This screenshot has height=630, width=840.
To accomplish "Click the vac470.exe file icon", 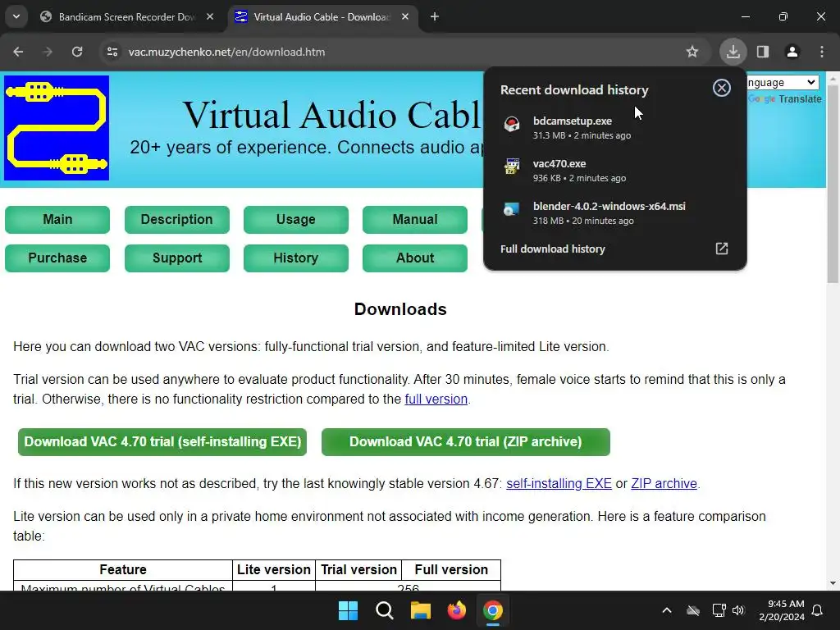I will pyautogui.click(x=512, y=167).
